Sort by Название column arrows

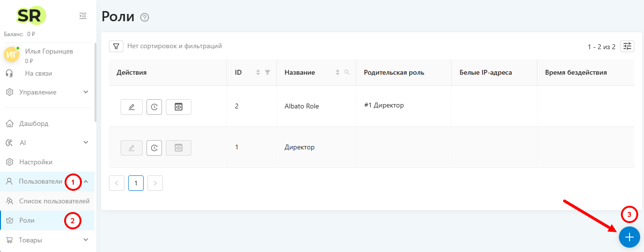[337, 72]
